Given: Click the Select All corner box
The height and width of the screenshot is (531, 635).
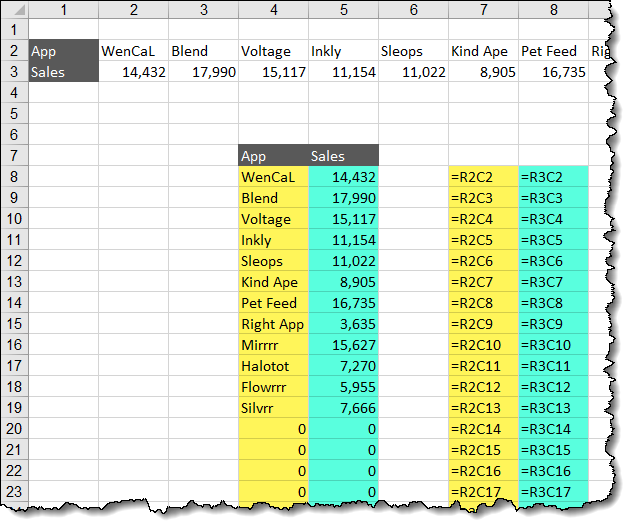Looking at the screenshot, I should pyautogui.click(x=14, y=9).
